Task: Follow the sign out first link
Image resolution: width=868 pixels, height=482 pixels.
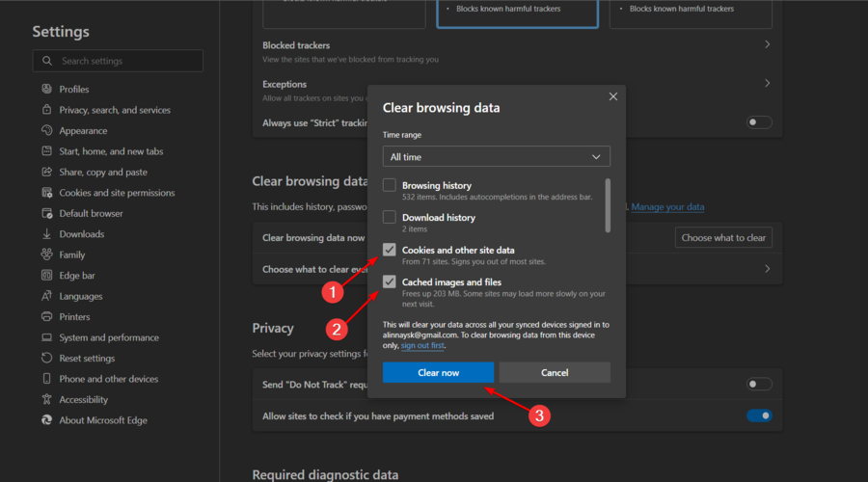Action: coord(423,345)
